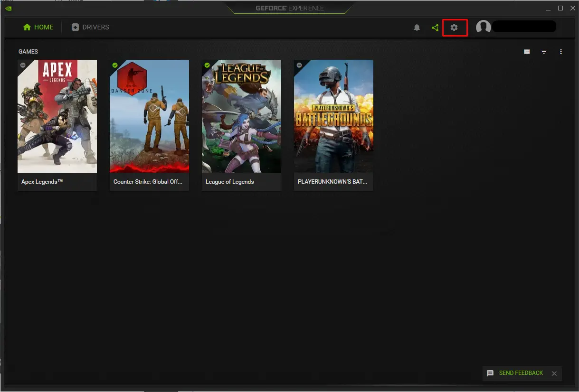Screen dimensions: 579x392
Task: Open the three-dot more options menu
Action: click(x=561, y=52)
